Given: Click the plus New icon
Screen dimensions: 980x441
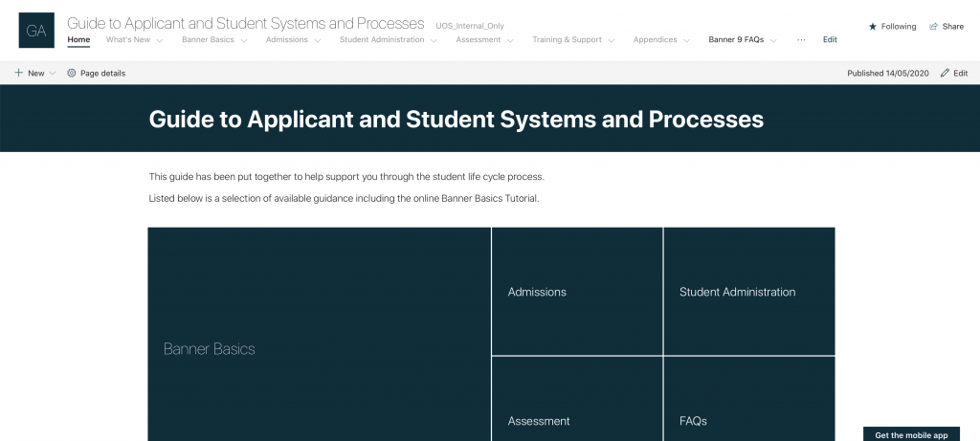Looking at the screenshot, I should click(18, 73).
